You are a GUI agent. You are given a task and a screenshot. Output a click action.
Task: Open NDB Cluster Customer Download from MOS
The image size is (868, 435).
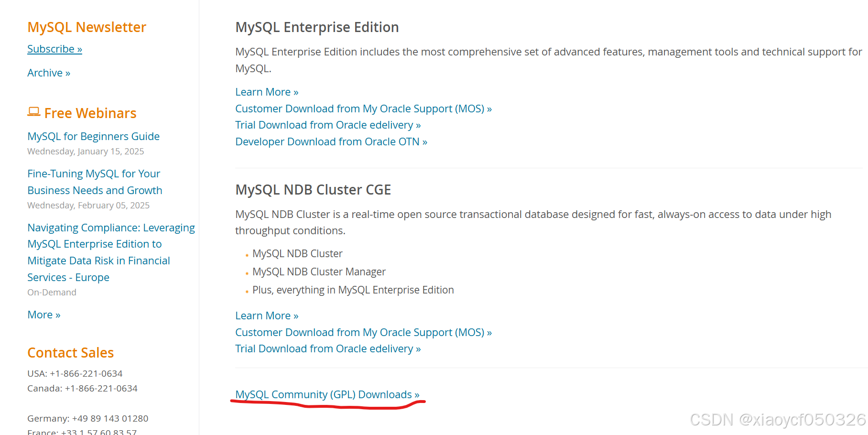(363, 332)
